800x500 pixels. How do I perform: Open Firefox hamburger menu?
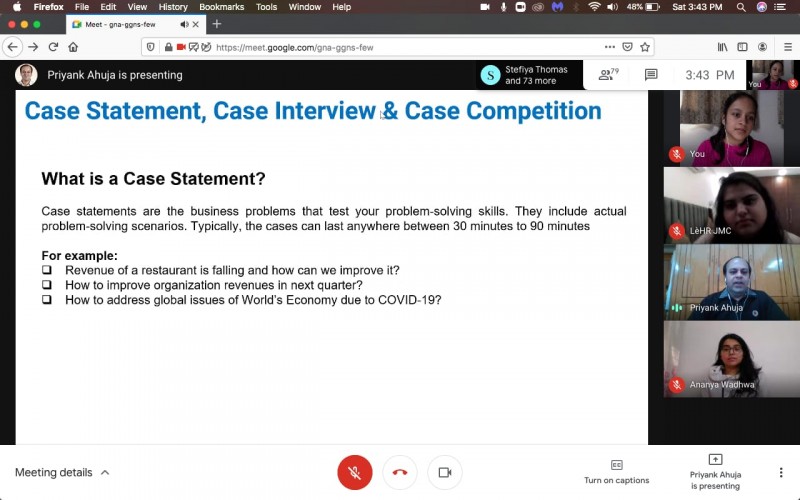click(788, 47)
